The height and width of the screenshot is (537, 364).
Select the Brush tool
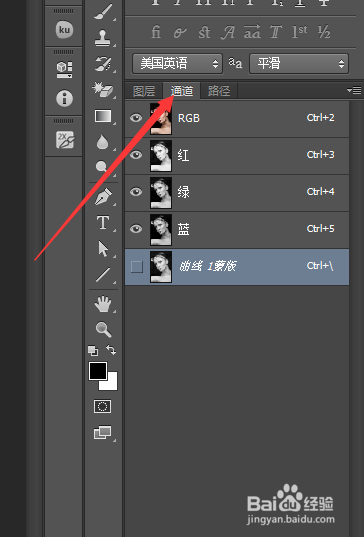click(x=103, y=12)
